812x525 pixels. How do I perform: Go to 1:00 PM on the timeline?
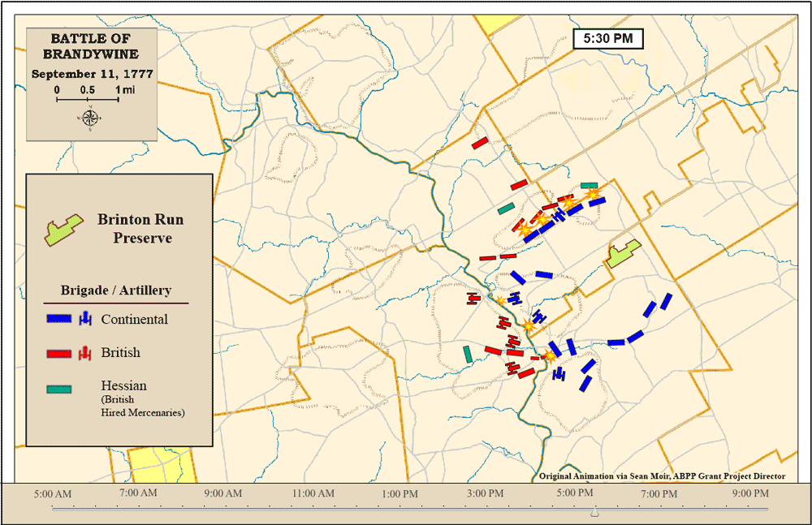point(400,494)
